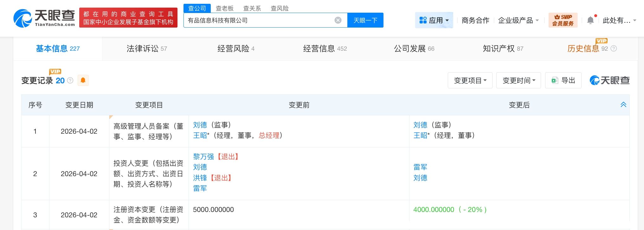Image resolution: width=644 pixels, height=230 pixels.
Task: Click the 变更后 column header
Action: pos(519,105)
